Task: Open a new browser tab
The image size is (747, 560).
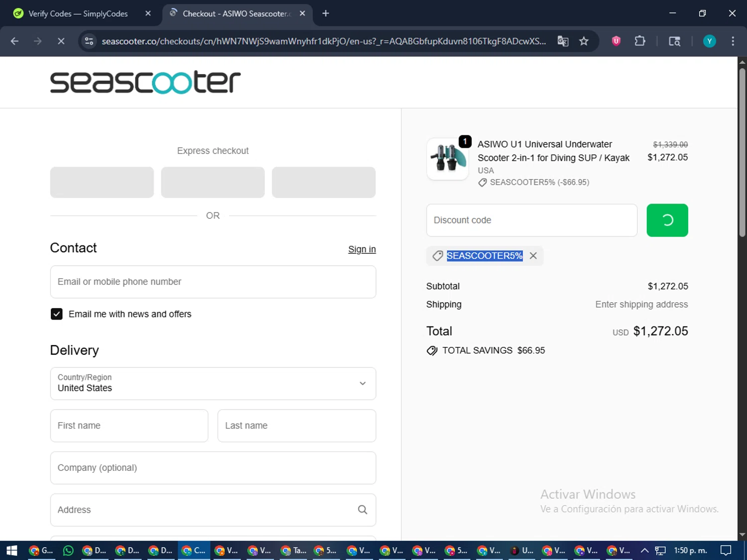Action: tap(326, 13)
